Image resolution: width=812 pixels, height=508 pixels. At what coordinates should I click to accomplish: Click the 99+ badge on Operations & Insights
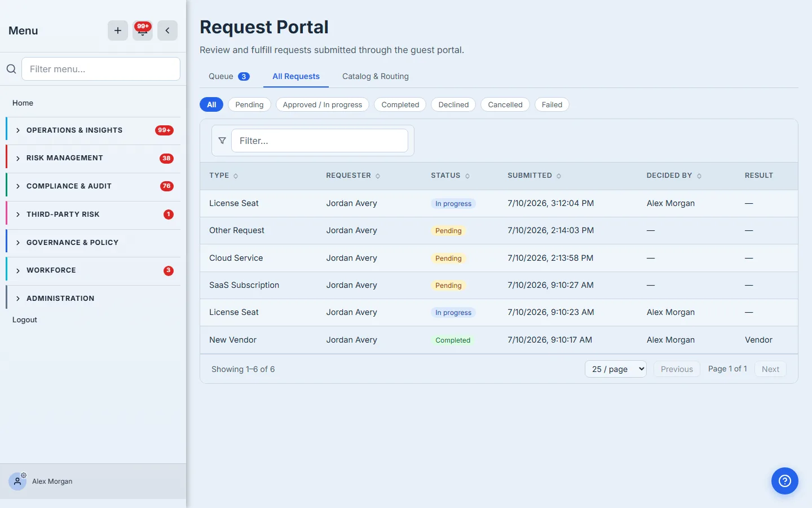point(164,130)
